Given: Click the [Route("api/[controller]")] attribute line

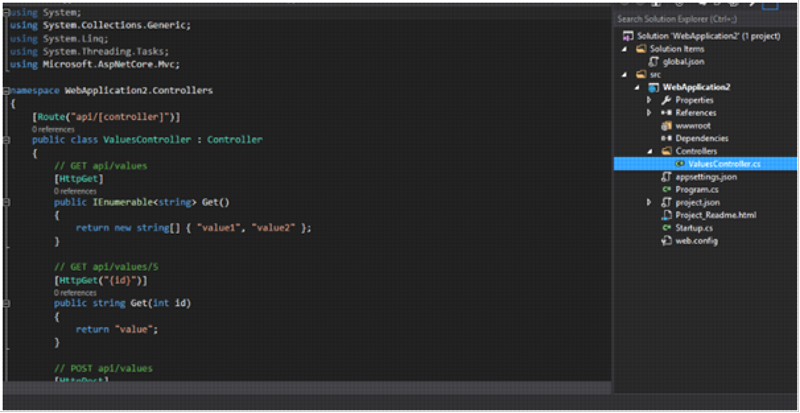Looking at the screenshot, I should click(x=106, y=117).
